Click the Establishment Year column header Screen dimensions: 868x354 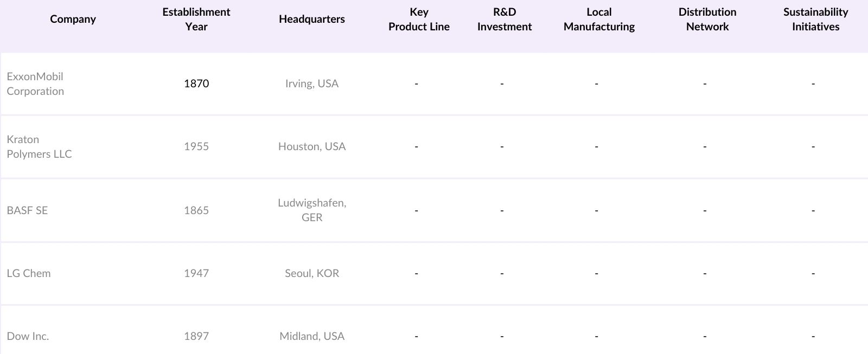click(196, 19)
